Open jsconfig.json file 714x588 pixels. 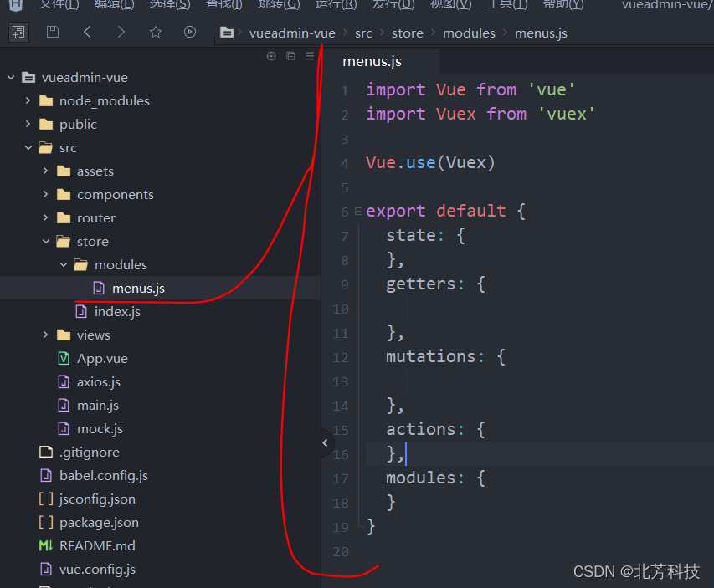click(97, 499)
